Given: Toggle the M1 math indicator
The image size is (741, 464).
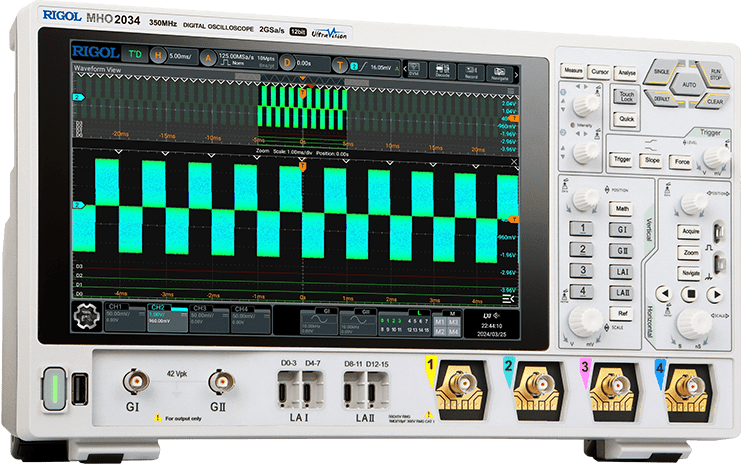Looking at the screenshot, I should click(x=439, y=322).
